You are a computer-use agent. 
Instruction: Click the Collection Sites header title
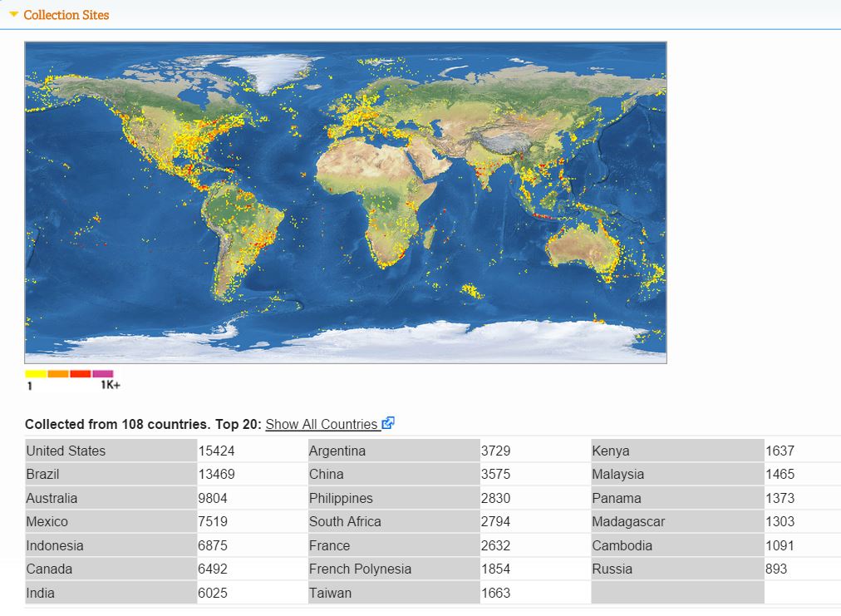click(x=66, y=15)
